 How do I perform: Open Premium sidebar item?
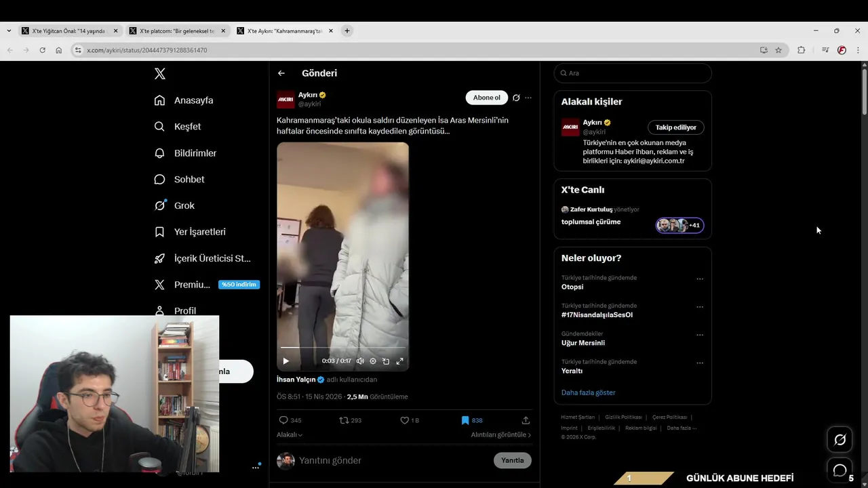coord(207,285)
